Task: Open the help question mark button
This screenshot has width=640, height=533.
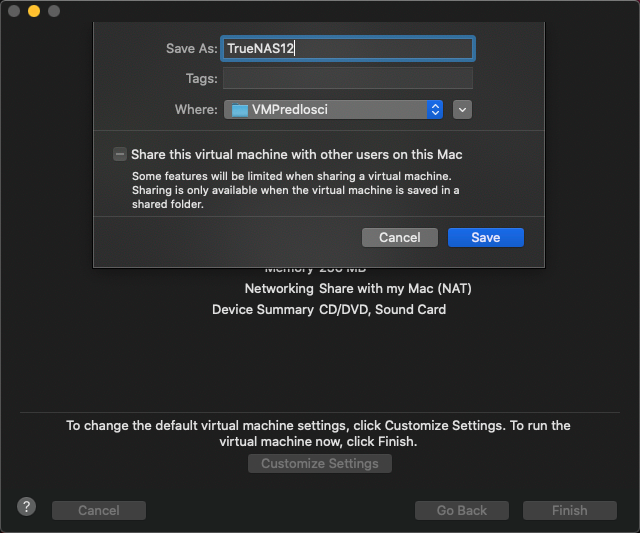Action: pyautogui.click(x=27, y=507)
